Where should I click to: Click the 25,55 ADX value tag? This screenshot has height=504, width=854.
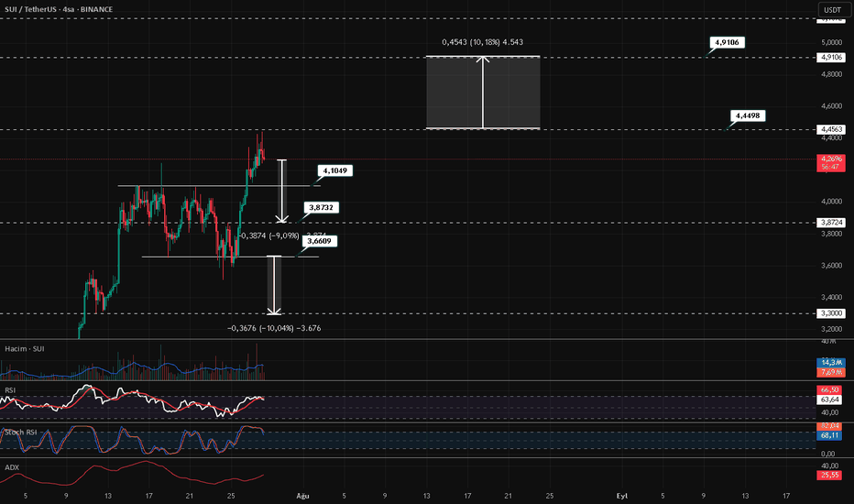[x=831, y=475]
